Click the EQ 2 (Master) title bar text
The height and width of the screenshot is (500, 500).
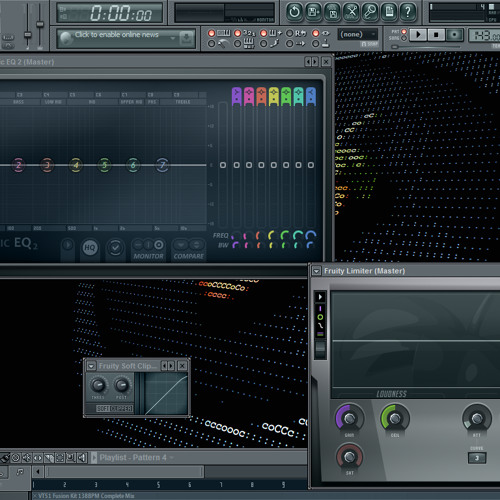(27, 62)
